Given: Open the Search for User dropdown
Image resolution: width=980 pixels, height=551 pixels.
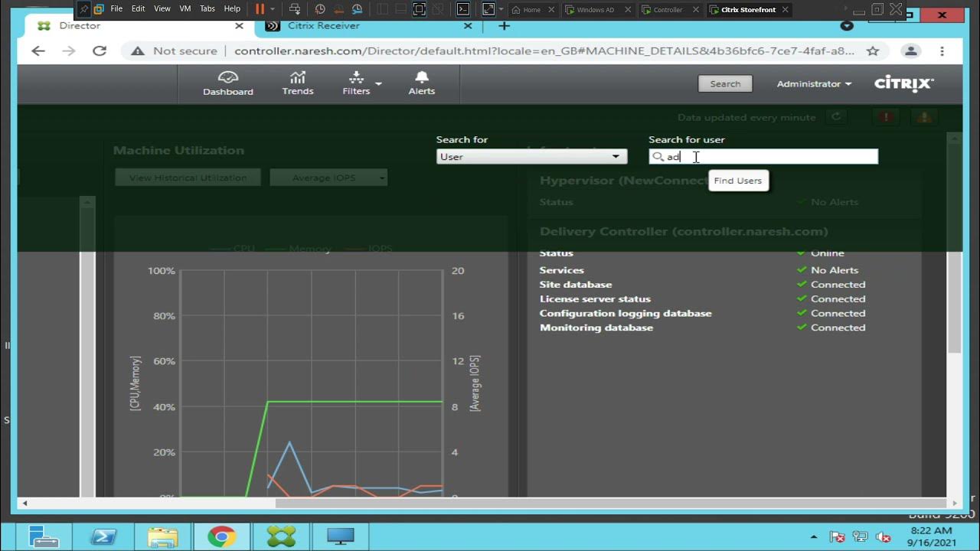Looking at the screenshot, I should pyautogui.click(x=531, y=157).
